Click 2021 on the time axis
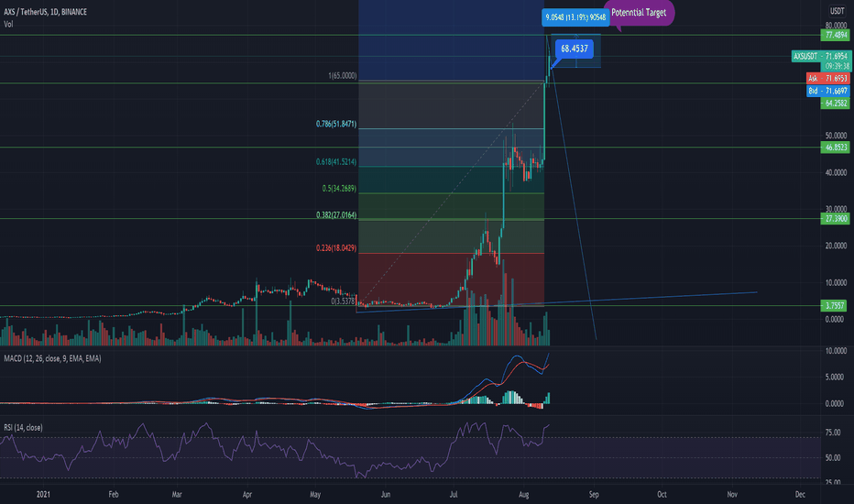This screenshot has height=504, width=854. pos(43,495)
